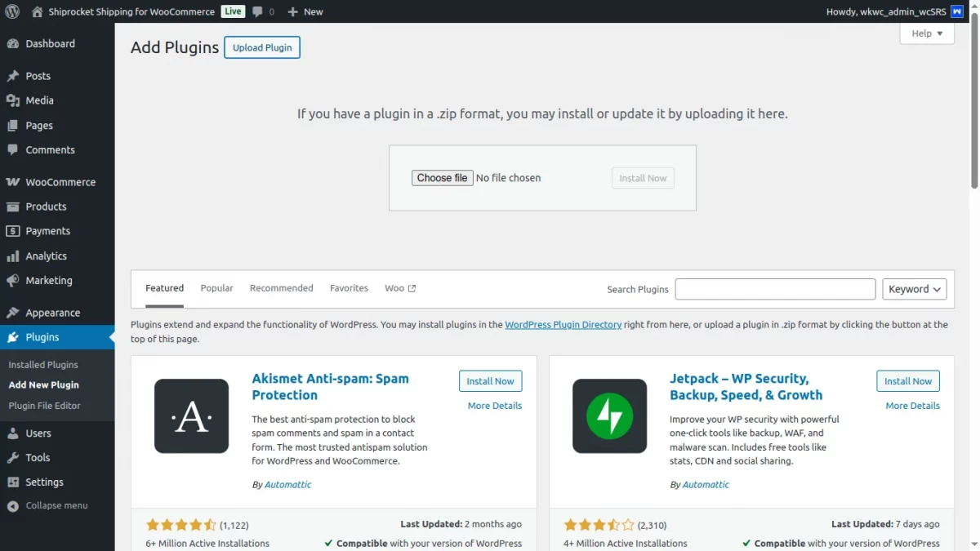Open the WordPress Plugin Directory link
Screen dimensions: 980x551
pyautogui.click(x=563, y=324)
